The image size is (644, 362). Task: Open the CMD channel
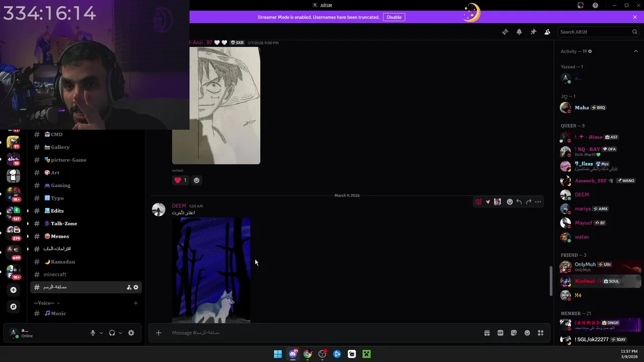(x=86, y=134)
